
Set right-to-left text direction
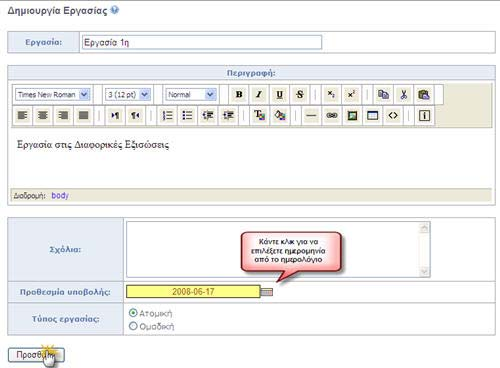pos(135,115)
